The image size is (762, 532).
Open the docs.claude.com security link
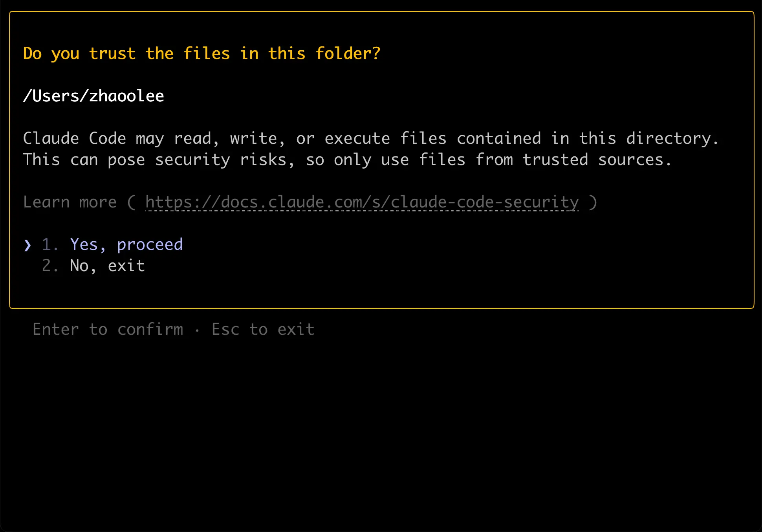(x=362, y=202)
